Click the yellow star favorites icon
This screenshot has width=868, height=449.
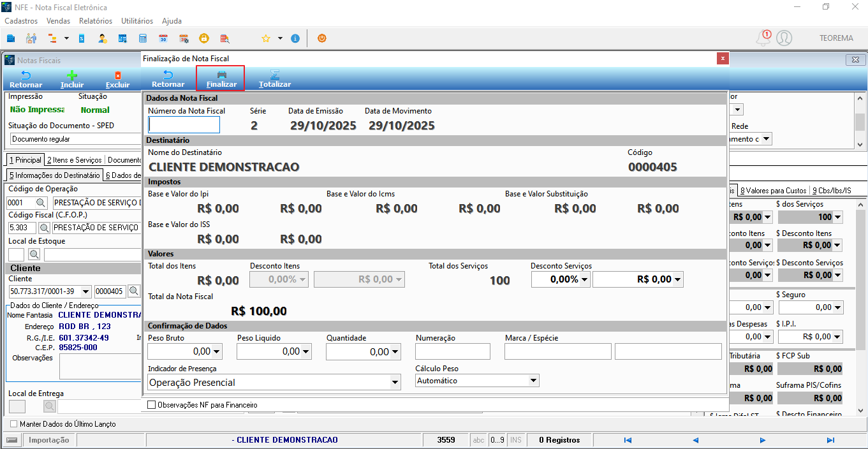[x=266, y=38]
